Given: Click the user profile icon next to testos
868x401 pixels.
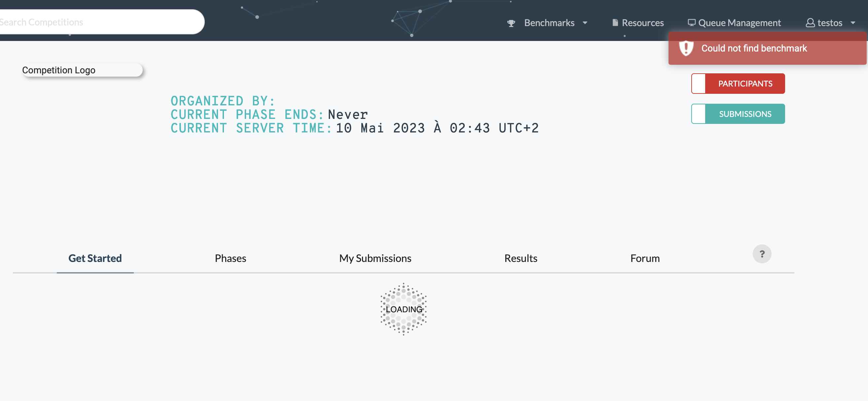Looking at the screenshot, I should tap(810, 22).
